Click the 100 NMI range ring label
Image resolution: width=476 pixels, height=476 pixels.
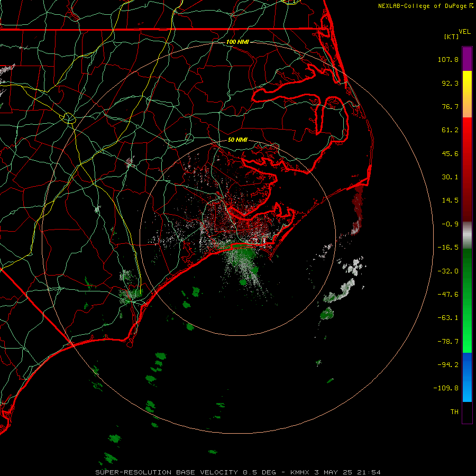tap(237, 42)
